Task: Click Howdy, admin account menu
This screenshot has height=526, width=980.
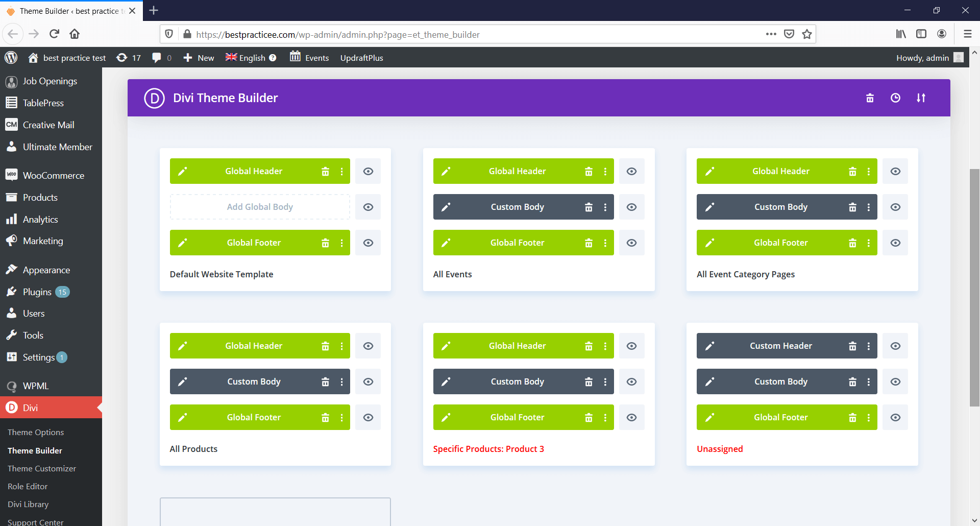Action: [929, 58]
